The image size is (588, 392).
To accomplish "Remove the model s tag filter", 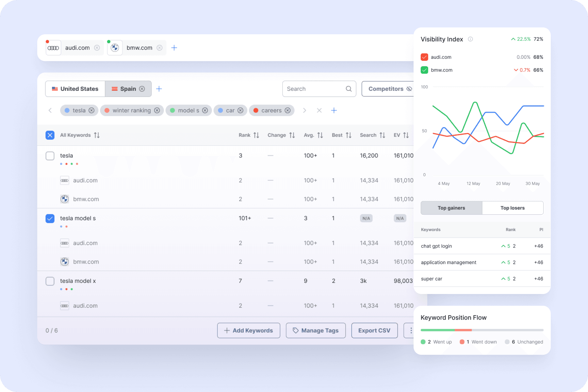I will [x=205, y=110].
